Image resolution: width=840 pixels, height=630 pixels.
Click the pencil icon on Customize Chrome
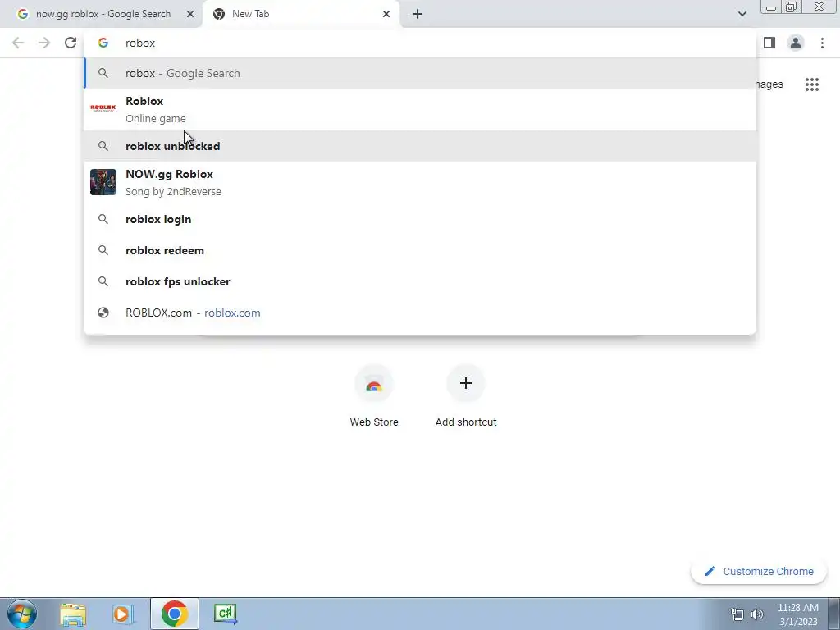[710, 571]
